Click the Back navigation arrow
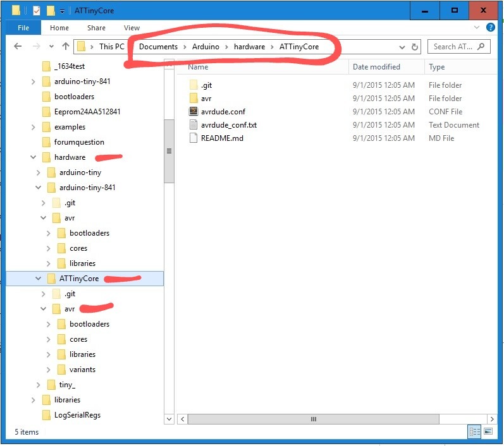Screen dimensions: 504x446 click(x=18, y=47)
